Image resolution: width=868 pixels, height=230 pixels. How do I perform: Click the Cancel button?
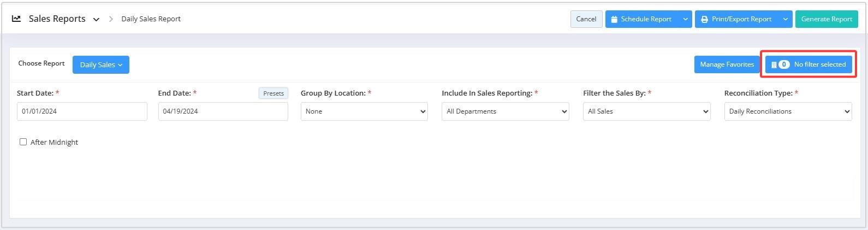tap(586, 19)
